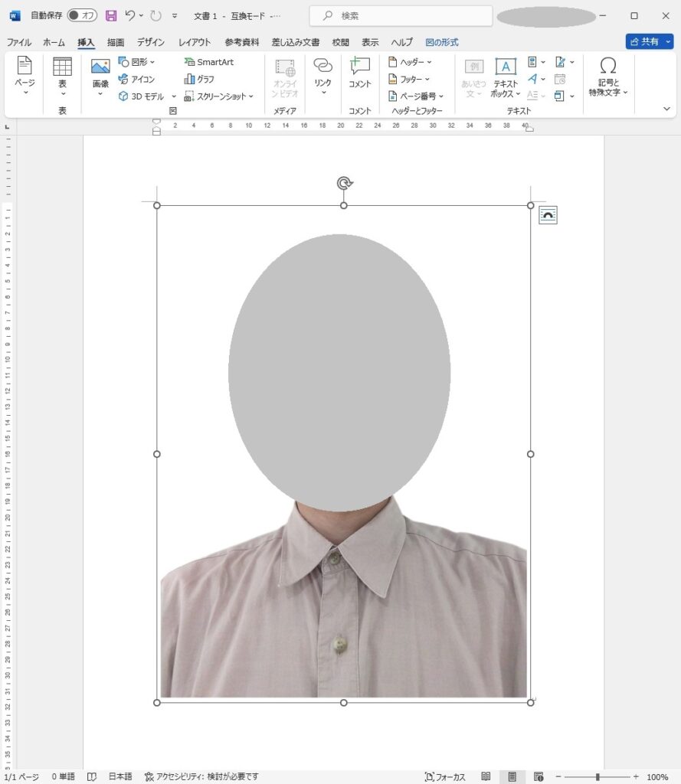
Task: Click the layout options icon beside image
Action: pos(548,215)
